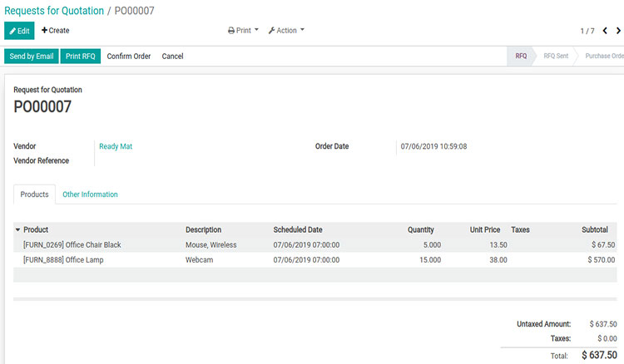
Task: Open Requests for Quotation breadcrumb
Action: coord(54,11)
